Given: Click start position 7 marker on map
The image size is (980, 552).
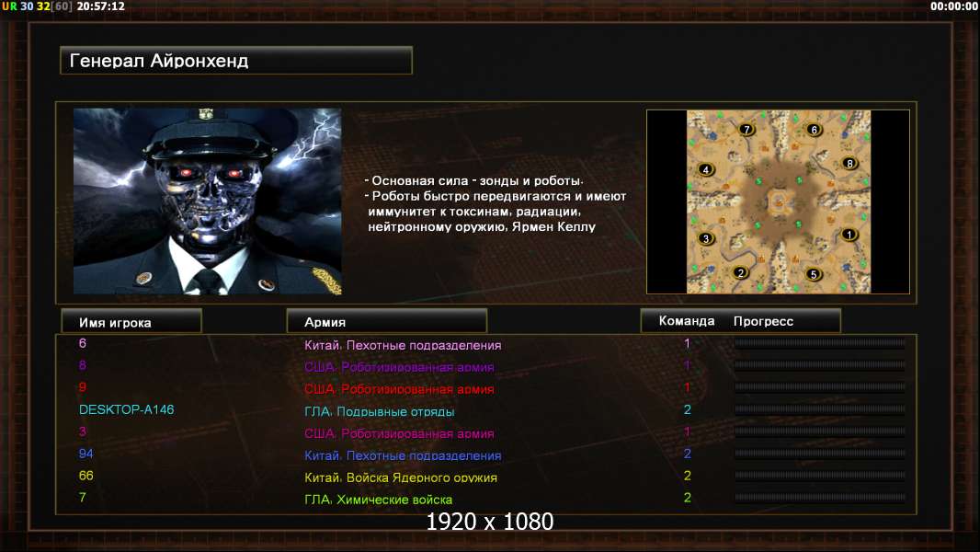Looking at the screenshot, I should tap(746, 130).
